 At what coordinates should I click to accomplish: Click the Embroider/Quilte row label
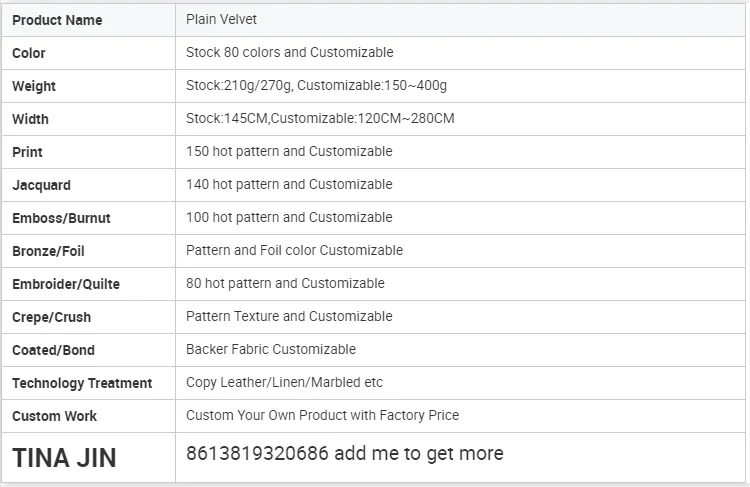pyautogui.click(x=65, y=284)
